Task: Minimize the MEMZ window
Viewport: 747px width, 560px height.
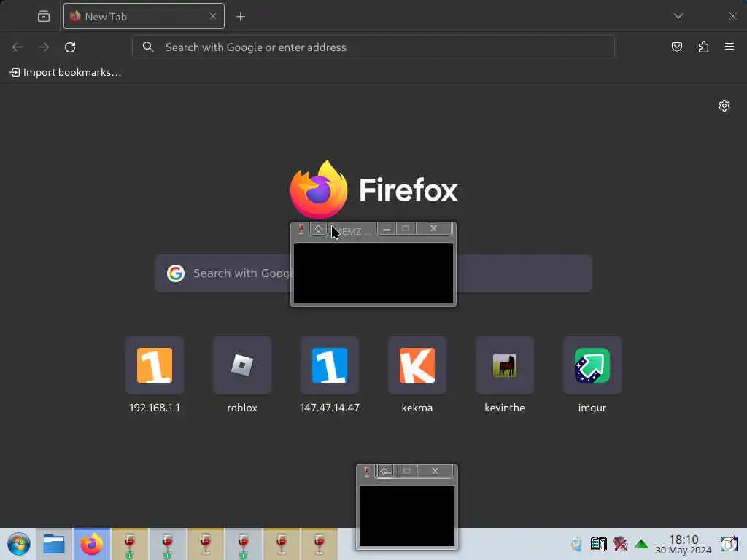Action: [387, 229]
